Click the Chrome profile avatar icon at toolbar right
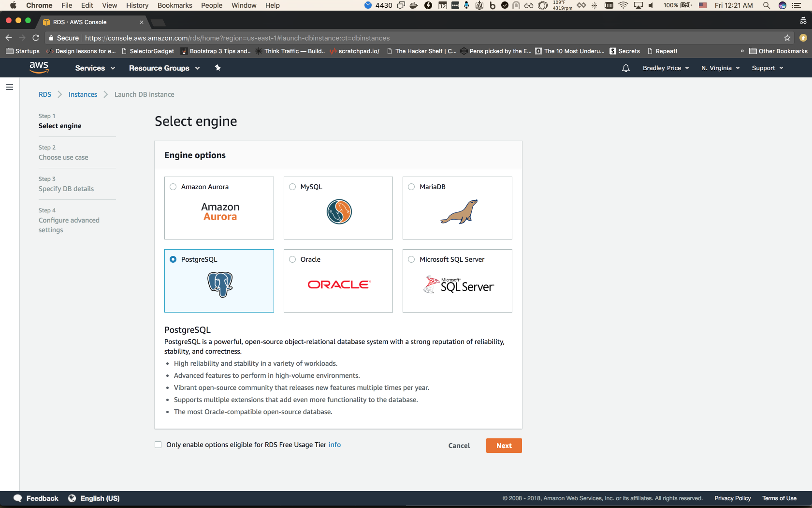 point(803,38)
